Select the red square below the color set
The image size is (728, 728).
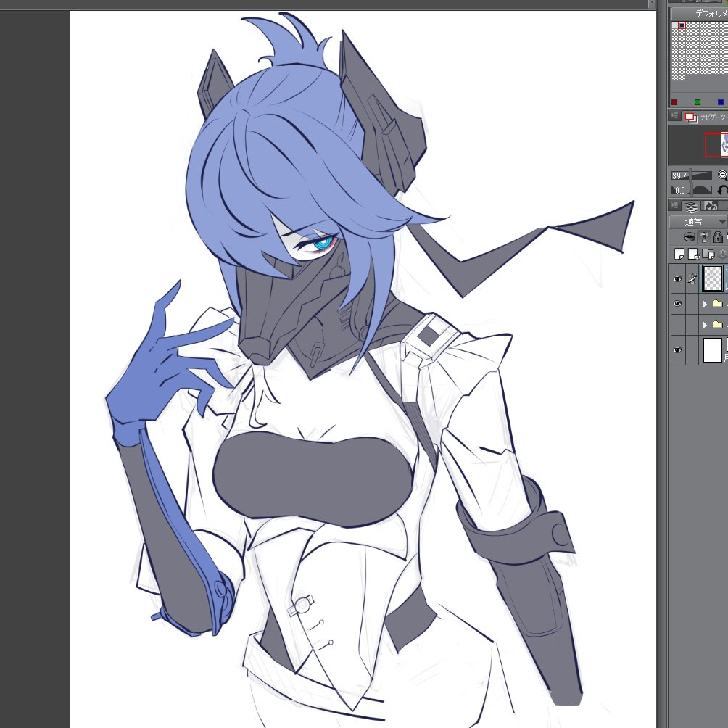pyautogui.click(x=674, y=102)
